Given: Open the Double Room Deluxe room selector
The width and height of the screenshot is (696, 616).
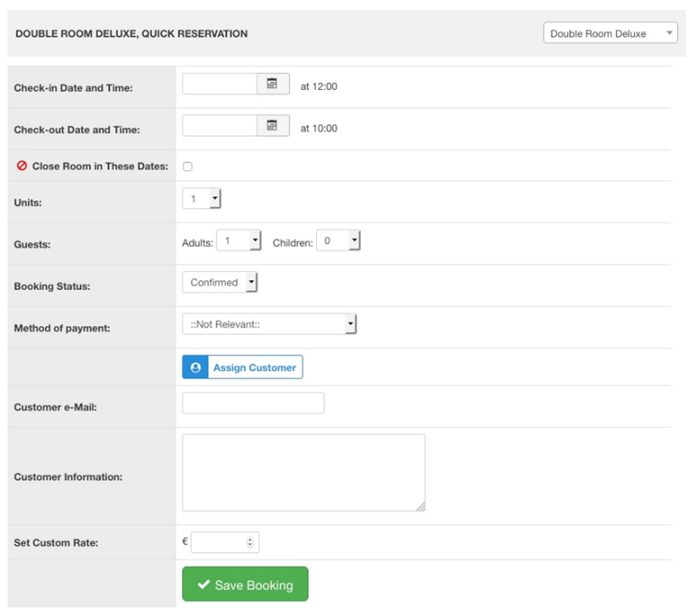Looking at the screenshot, I should pos(609,33).
